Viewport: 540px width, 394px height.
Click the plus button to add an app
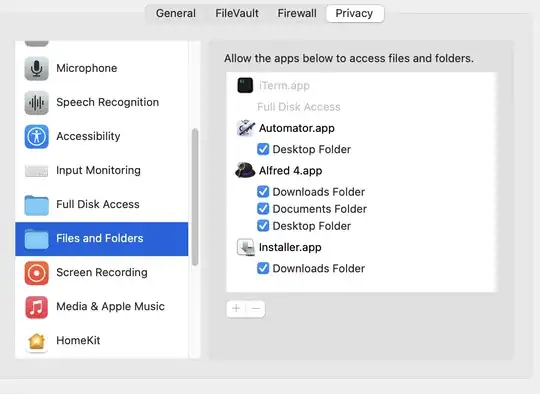point(236,308)
